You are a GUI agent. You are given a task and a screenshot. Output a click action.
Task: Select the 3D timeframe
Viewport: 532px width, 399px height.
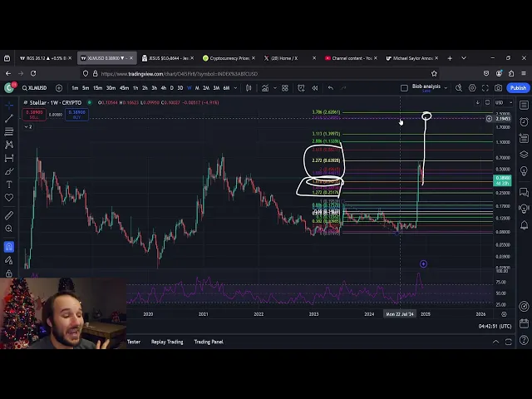(180, 88)
